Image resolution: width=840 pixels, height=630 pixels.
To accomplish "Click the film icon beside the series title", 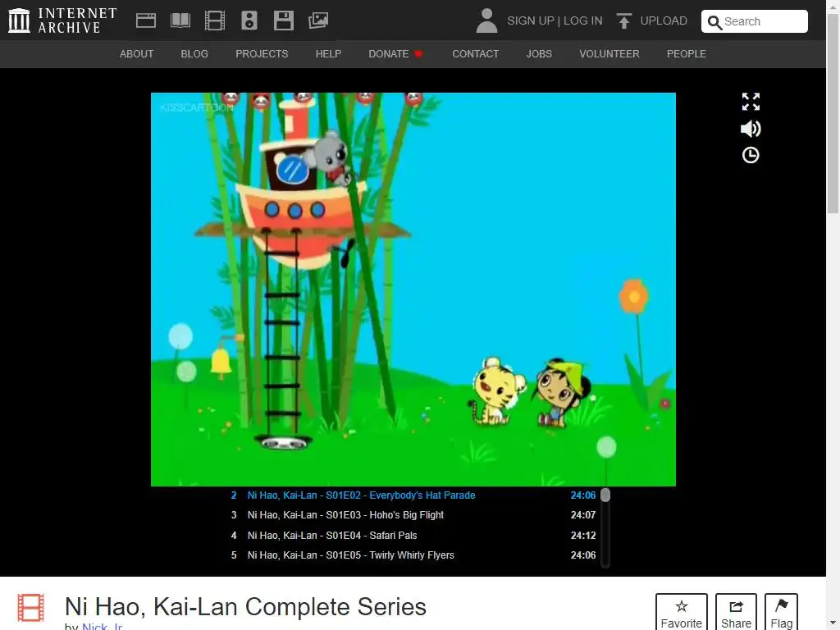I will pos(30,608).
